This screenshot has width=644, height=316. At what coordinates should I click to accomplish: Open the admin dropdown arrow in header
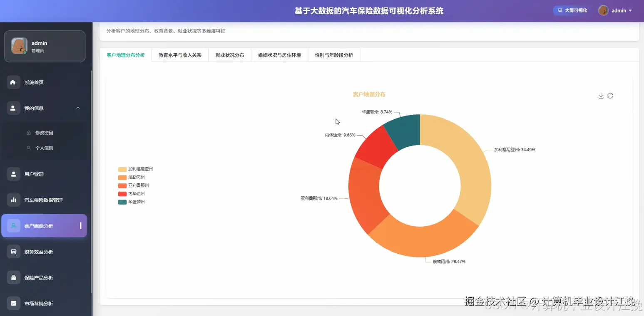pyautogui.click(x=630, y=11)
